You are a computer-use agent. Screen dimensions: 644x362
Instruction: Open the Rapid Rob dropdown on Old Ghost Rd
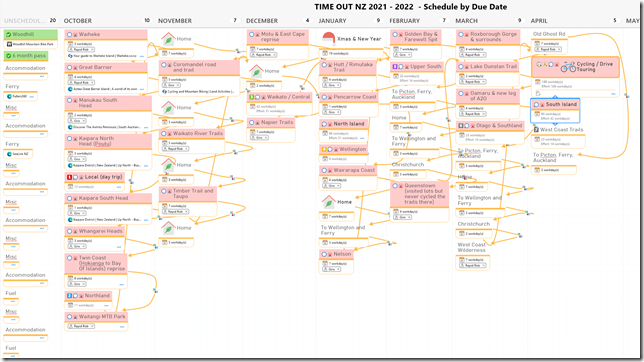[548, 49]
